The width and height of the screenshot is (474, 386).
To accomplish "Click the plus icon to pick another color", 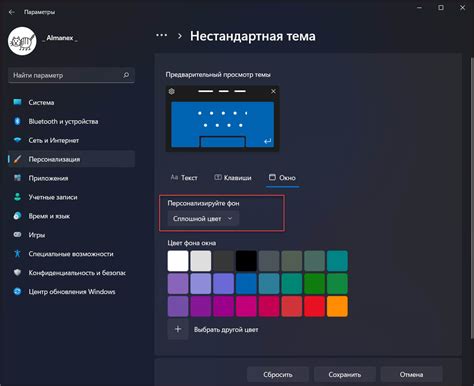I will pyautogui.click(x=178, y=329).
